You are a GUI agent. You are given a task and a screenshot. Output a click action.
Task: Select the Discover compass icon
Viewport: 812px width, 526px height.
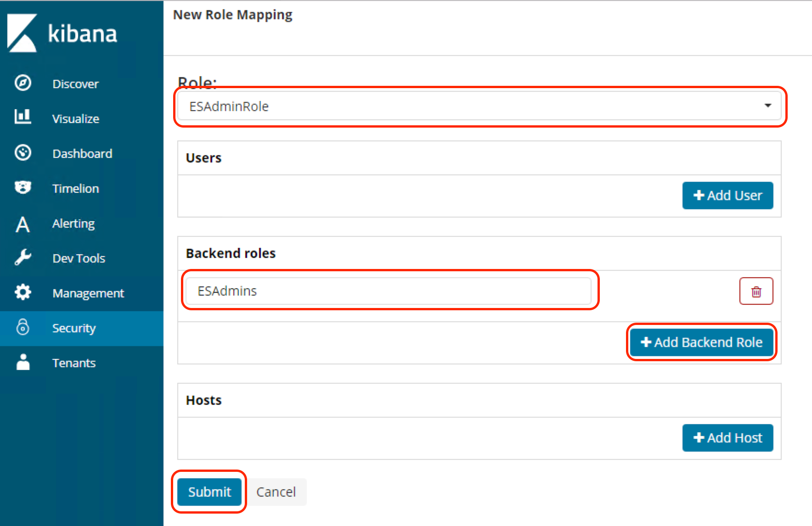click(x=23, y=83)
